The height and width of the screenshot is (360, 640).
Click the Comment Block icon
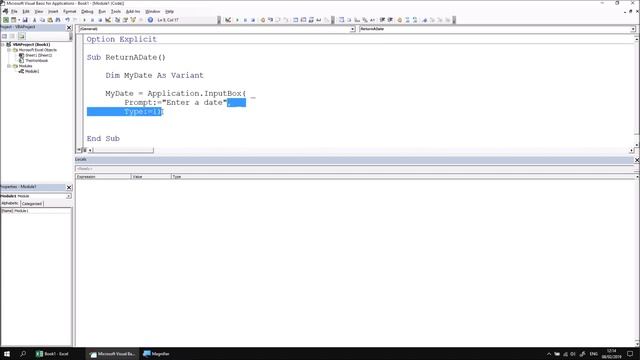click(407, 20)
